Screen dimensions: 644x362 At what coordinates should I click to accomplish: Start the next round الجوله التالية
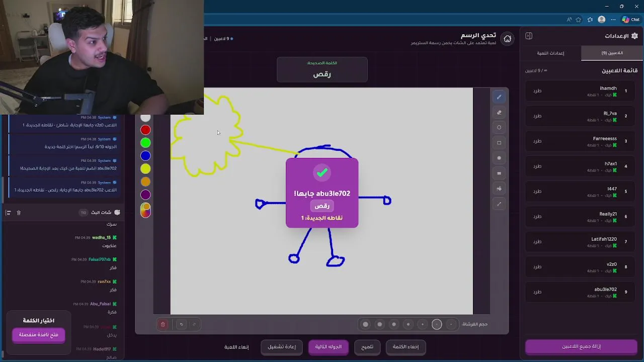point(329,347)
